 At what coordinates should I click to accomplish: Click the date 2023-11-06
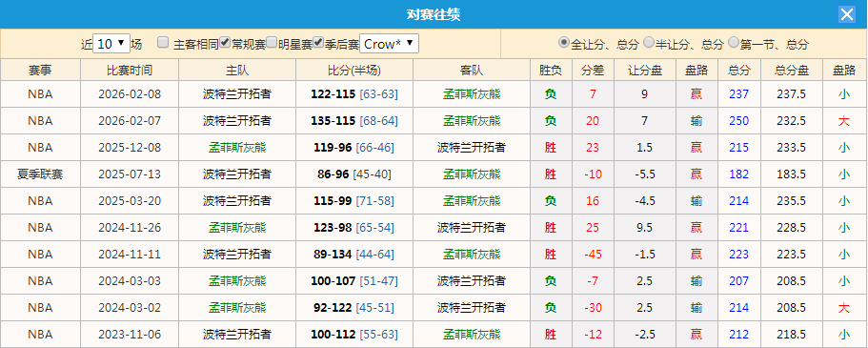(x=130, y=334)
